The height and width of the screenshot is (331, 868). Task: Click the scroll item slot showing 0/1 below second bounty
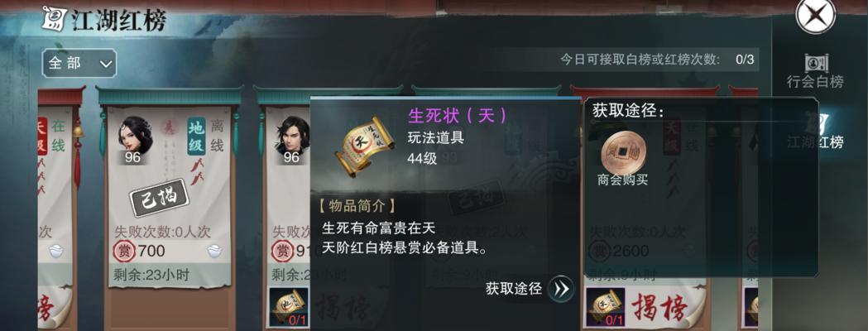[290, 307]
